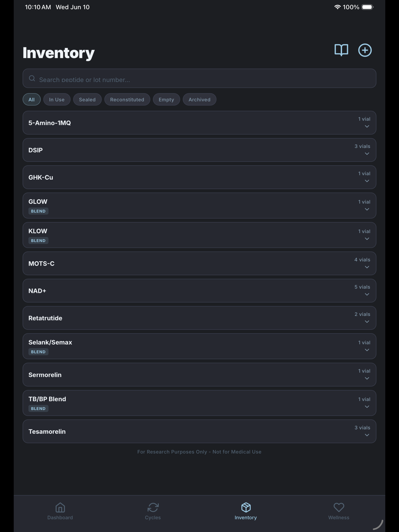Viewport: 399px width, 532px height.
Task: Expand the Sermorelin row chevron
Action: click(x=367, y=378)
